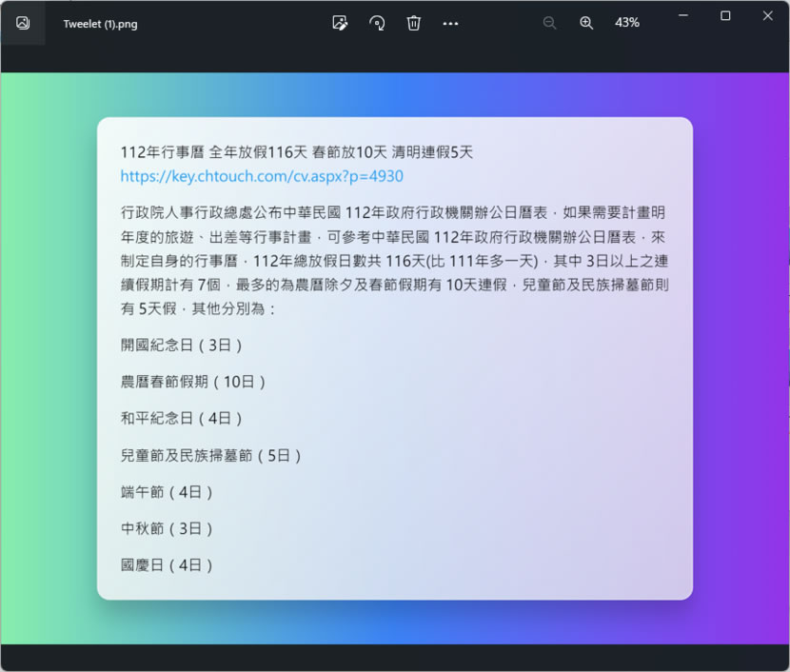
Task: Click the Edit image icon
Action: [340, 23]
